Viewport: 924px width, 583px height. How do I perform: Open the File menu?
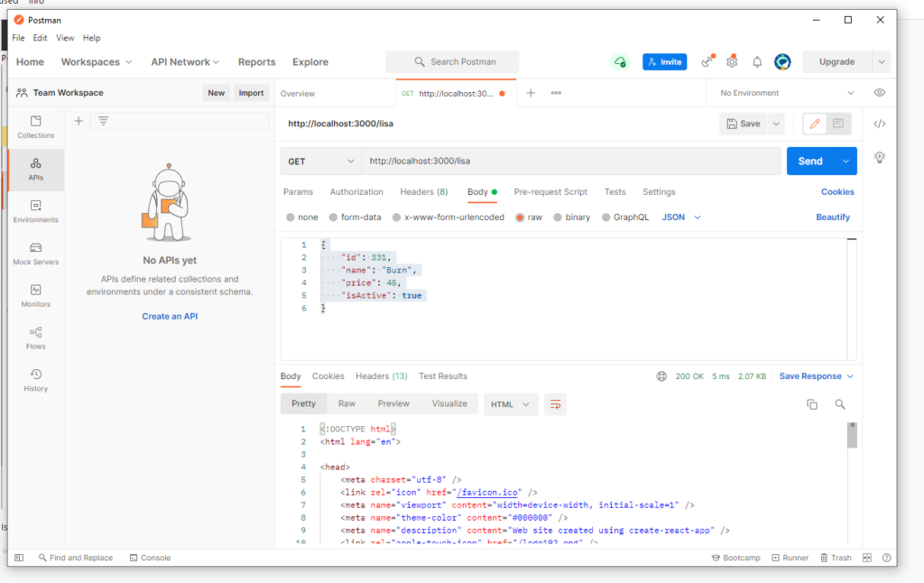click(18, 38)
